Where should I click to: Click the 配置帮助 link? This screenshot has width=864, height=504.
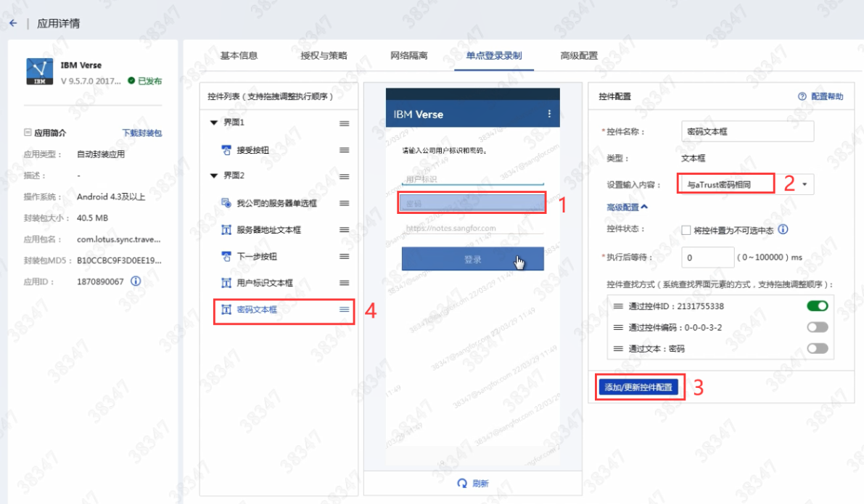pyautogui.click(x=826, y=96)
